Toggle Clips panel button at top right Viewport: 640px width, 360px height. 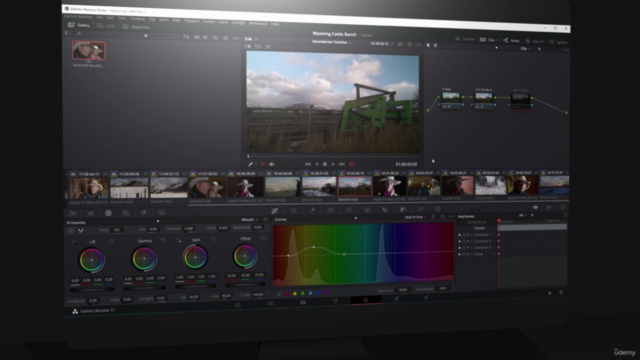489,40
